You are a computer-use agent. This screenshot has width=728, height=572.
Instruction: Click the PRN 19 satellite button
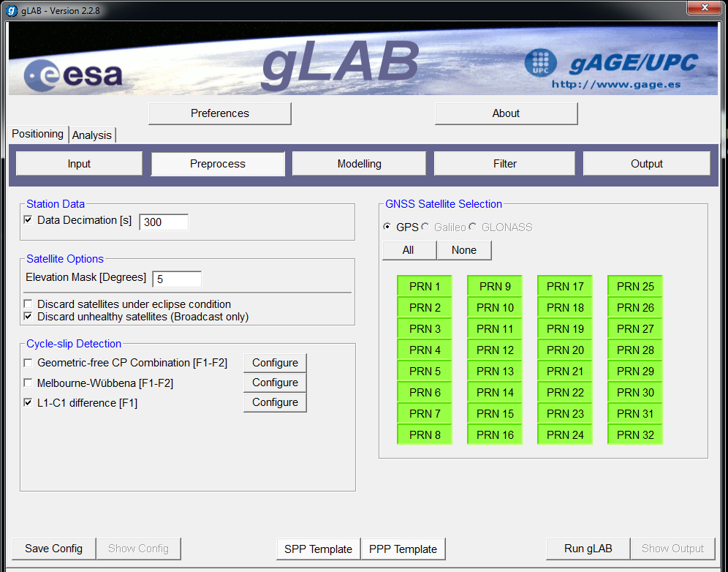564,329
